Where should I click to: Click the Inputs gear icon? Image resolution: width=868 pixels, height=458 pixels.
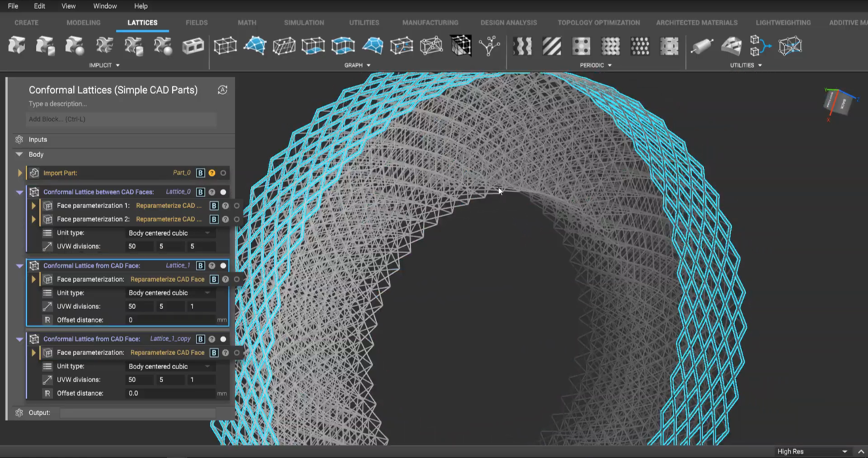coord(19,140)
